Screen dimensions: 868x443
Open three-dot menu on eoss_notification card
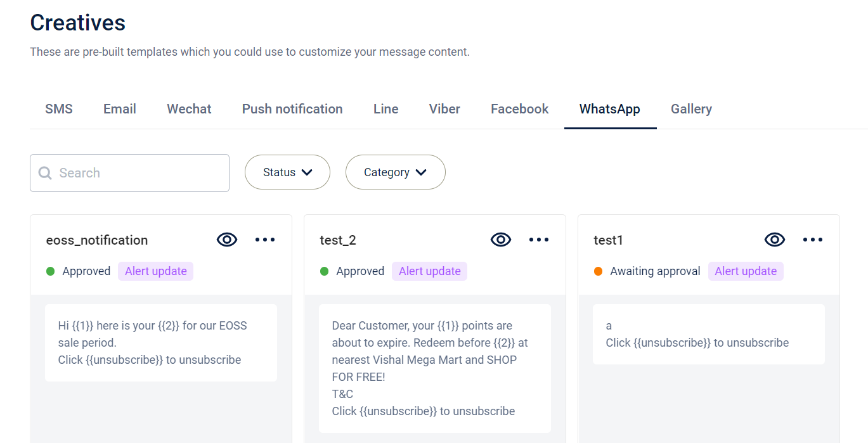pos(265,240)
